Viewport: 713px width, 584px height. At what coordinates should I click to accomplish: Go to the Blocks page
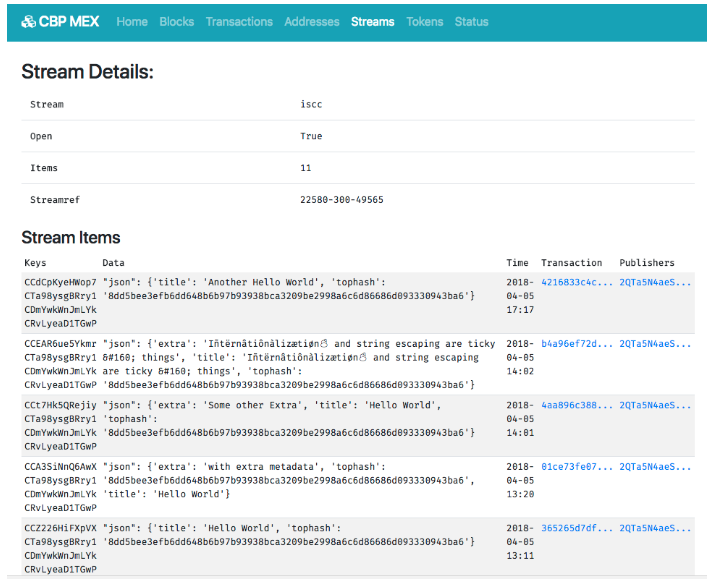click(x=177, y=22)
